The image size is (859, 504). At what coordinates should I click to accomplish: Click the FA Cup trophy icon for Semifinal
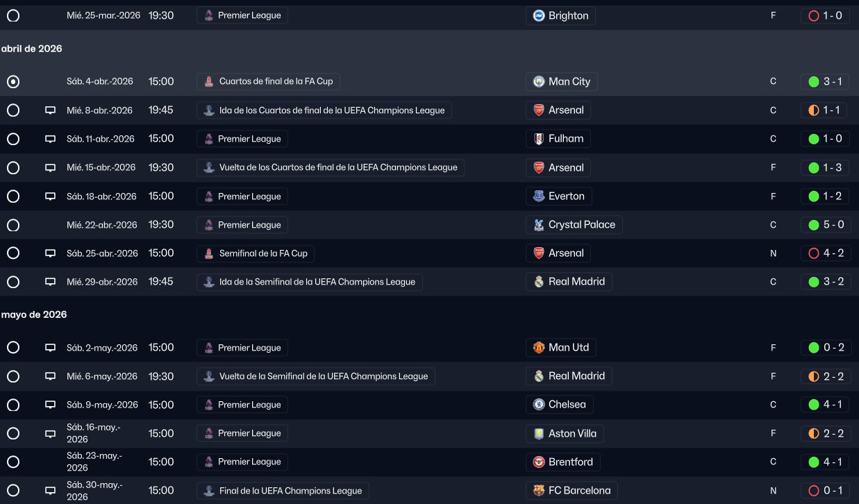209,253
